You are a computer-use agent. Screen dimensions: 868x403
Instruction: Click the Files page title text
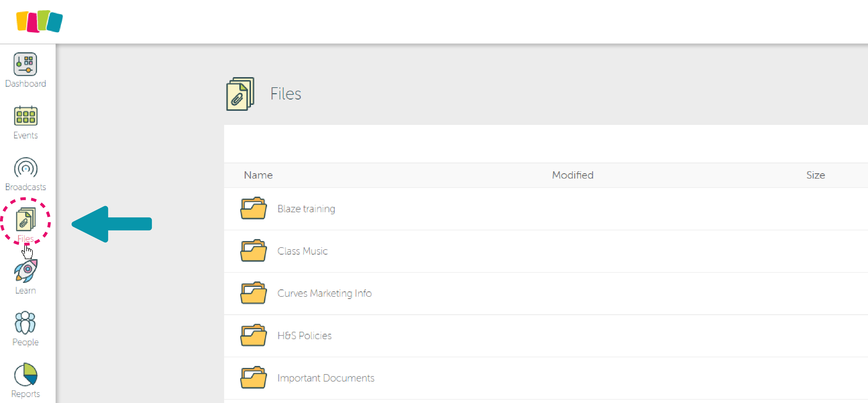tap(286, 94)
